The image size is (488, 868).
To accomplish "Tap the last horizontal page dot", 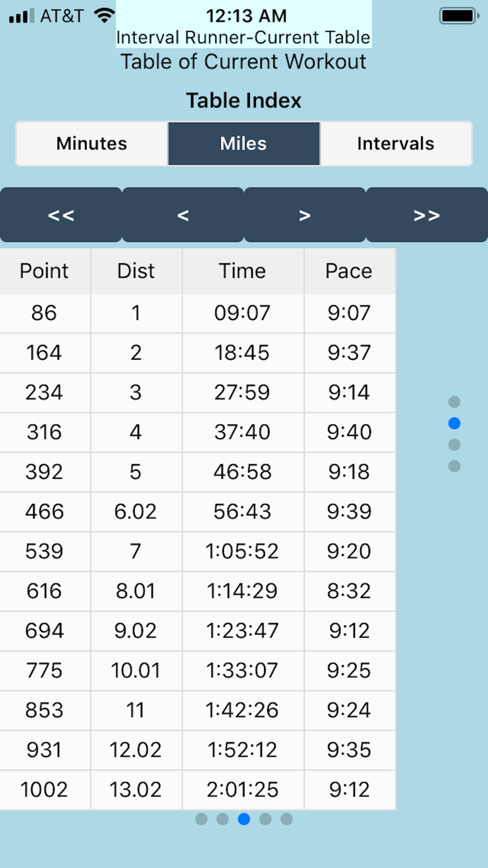I will (287, 819).
